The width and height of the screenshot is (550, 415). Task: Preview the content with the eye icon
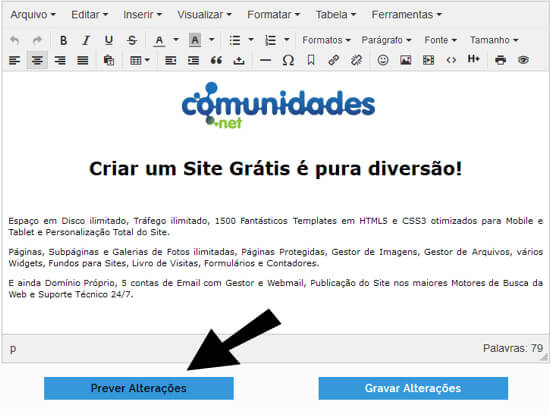coord(523,60)
